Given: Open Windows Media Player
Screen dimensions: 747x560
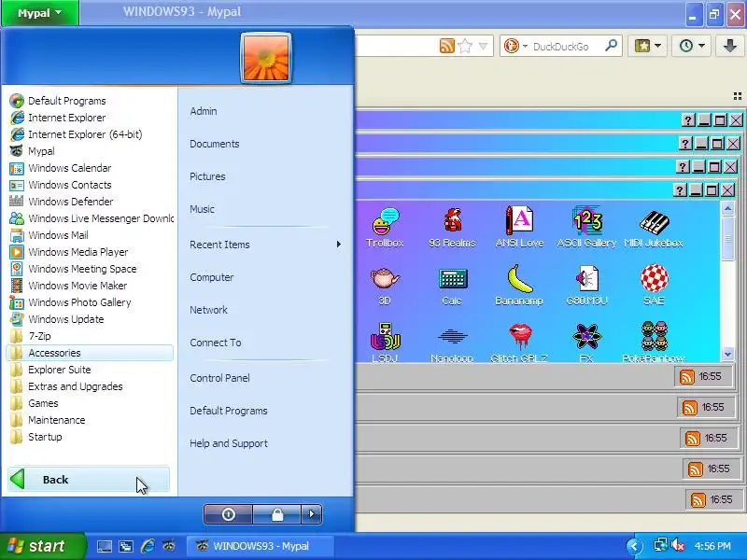Looking at the screenshot, I should tap(90, 252).
